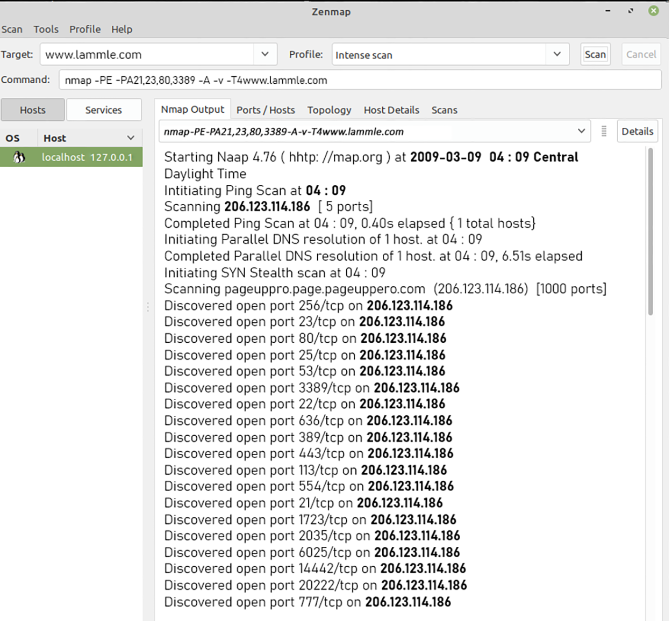672x621 pixels.
Task: Click the line 'Scanning 206.123.114.186 [ 5 ports]'
Action: (x=268, y=207)
